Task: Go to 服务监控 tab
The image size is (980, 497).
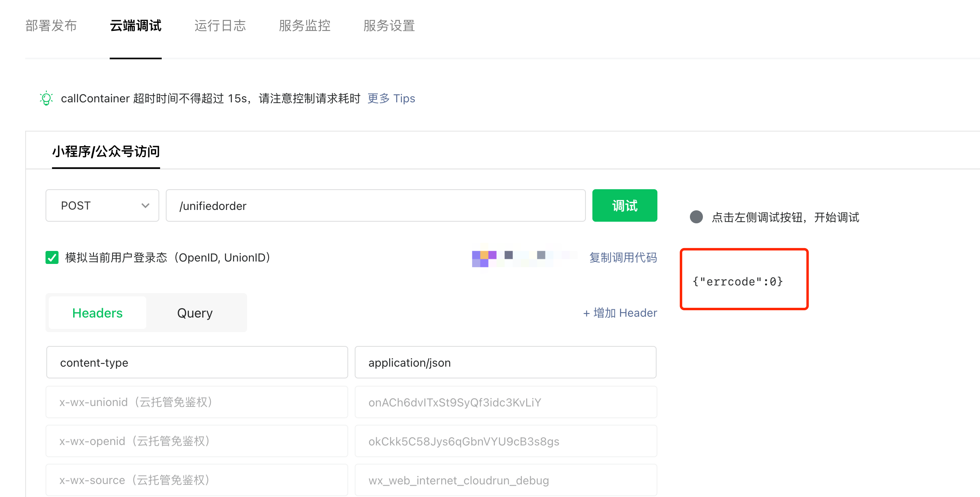Action: pos(304,26)
